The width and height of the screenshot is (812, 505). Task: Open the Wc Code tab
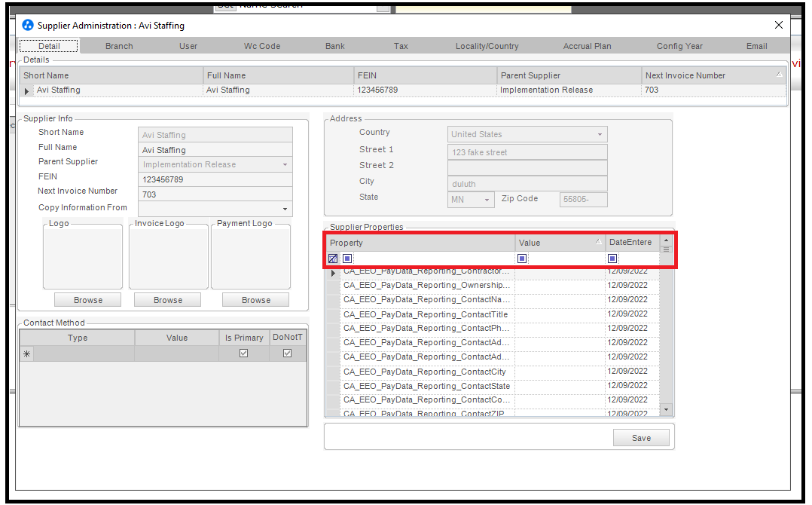(262, 46)
